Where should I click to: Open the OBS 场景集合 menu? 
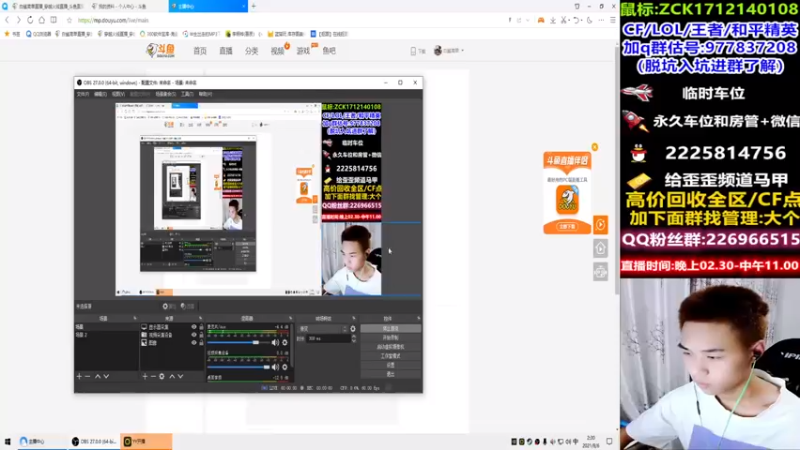165,94
